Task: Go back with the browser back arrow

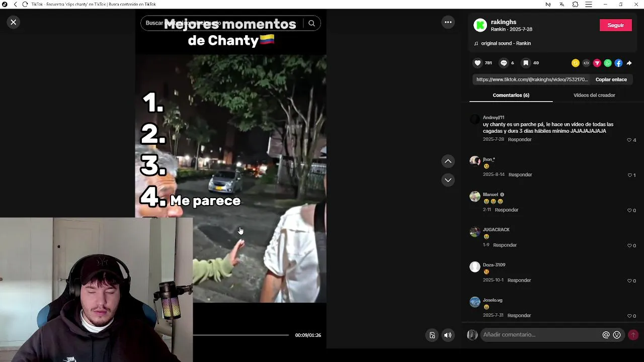Action: (x=15, y=4)
